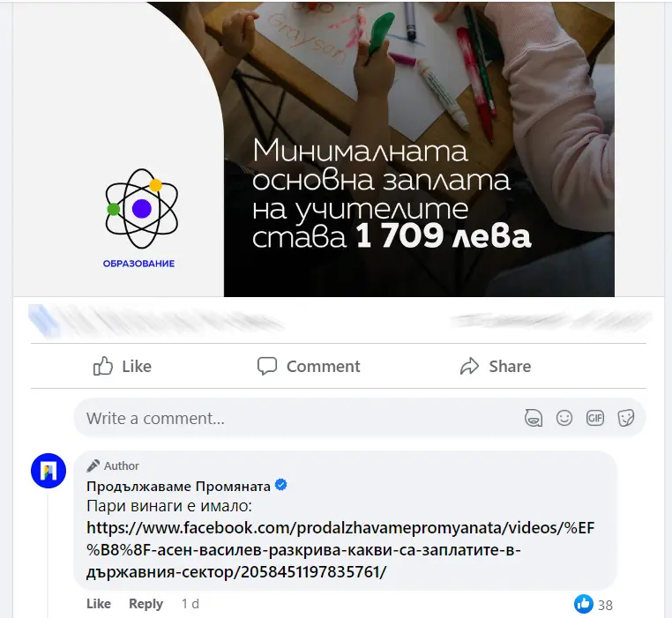
Task: Click the Share arrow icon
Action: (470, 367)
